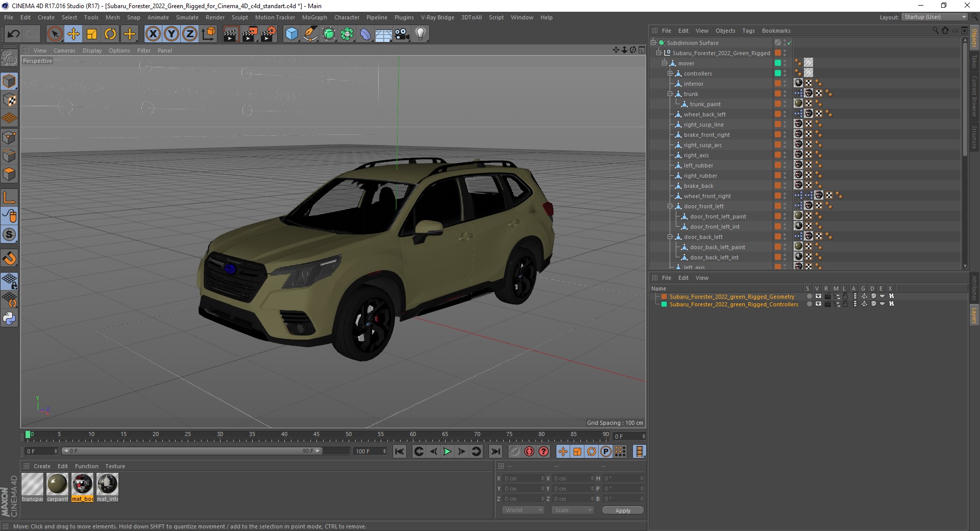Switch to Texture mode in left sidebar
980x531 pixels.
tap(9, 100)
